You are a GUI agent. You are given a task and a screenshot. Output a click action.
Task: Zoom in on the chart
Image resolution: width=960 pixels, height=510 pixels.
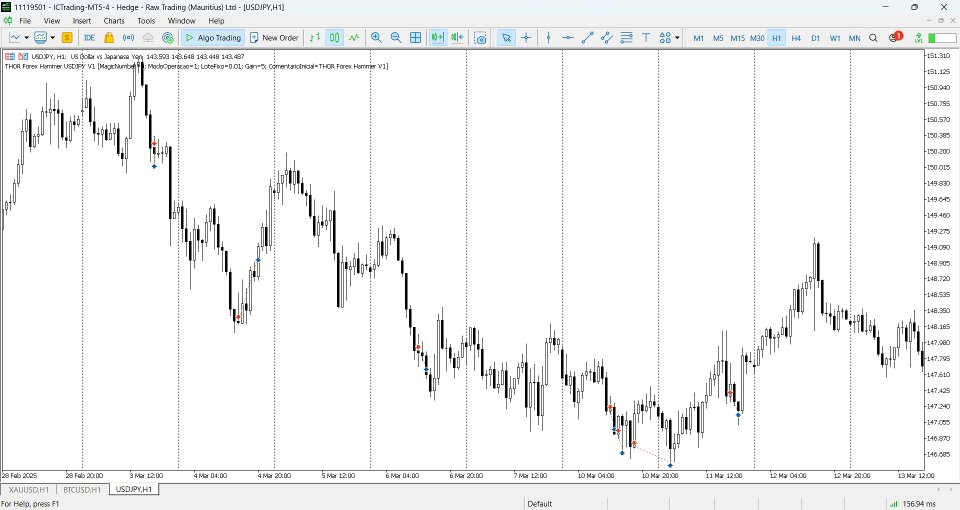(x=377, y=38)
